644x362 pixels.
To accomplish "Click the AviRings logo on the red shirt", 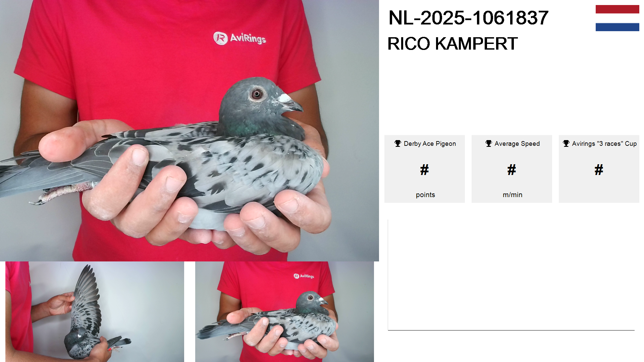I will (240, 38).
